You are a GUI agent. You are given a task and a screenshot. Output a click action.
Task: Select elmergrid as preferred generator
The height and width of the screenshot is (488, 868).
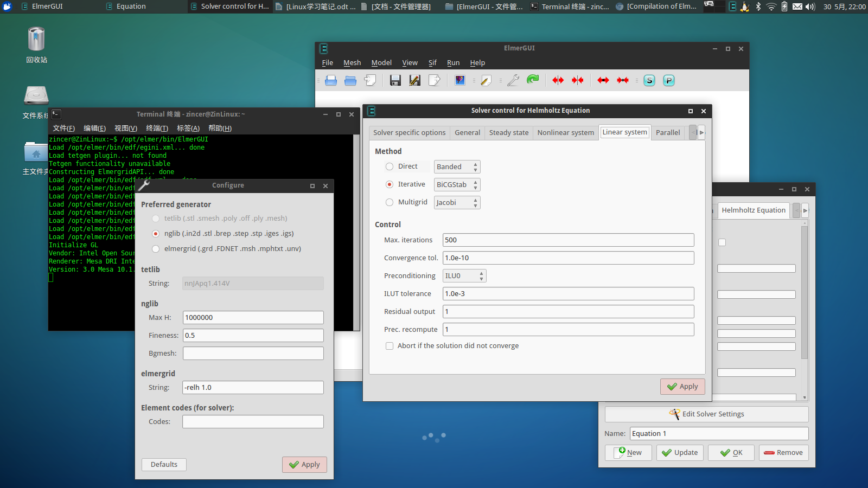pyautogui.click(x=156, y=249)
